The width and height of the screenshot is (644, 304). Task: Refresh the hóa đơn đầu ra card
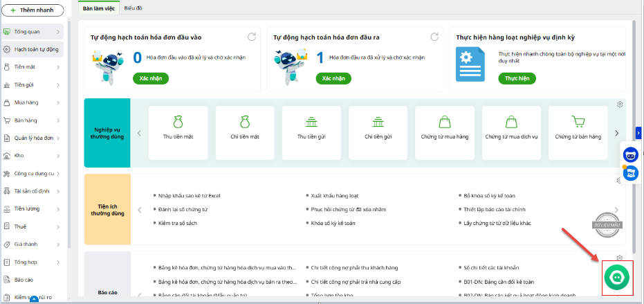tap(434, 37)
